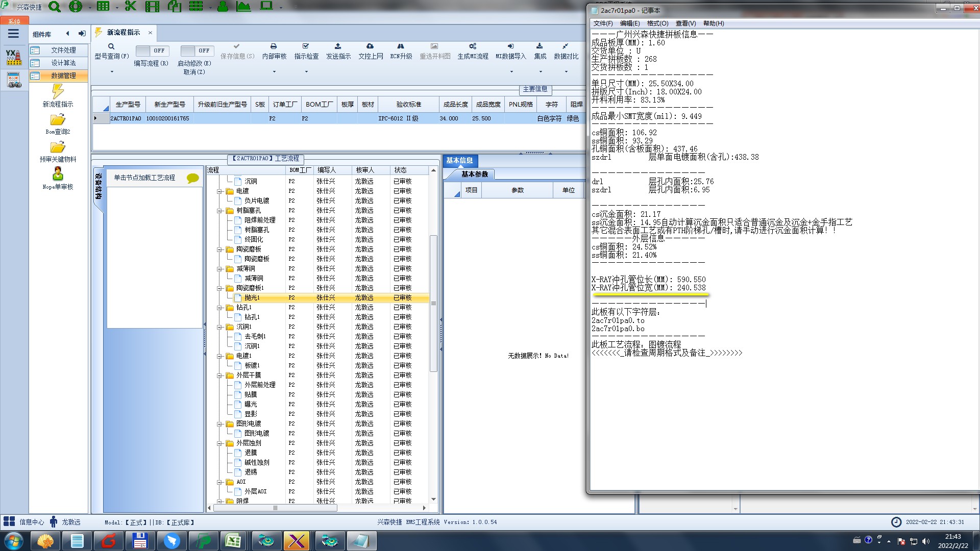Click the MI数据导入 import icon
Viewport: 980px width, 551px height.
(x=510, y=46)
